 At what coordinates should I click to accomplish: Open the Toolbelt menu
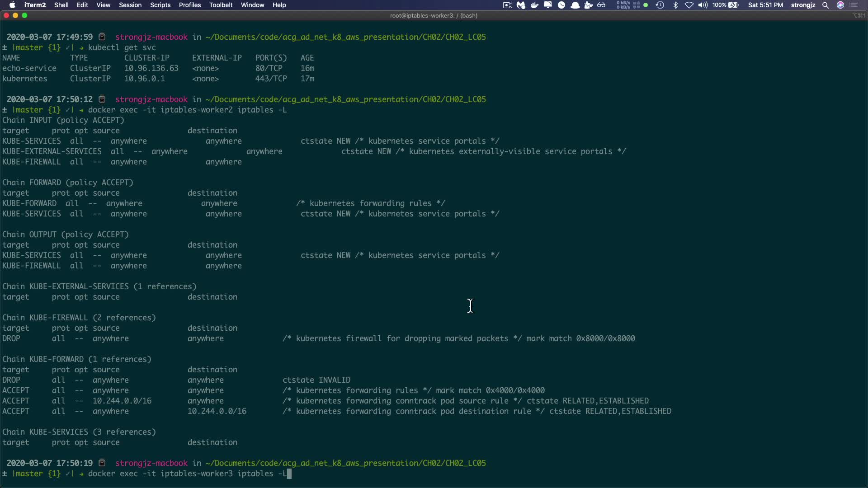coord(221,5)
